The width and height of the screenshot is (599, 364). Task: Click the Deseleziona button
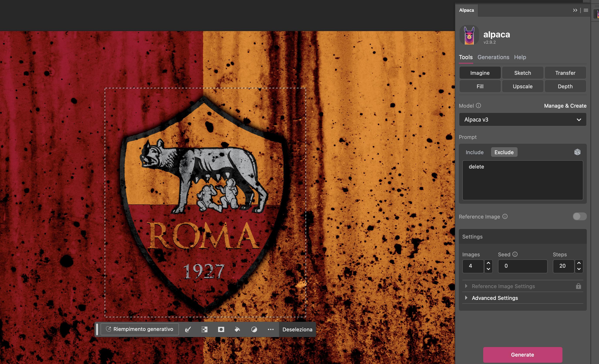[x=297, y=329]
